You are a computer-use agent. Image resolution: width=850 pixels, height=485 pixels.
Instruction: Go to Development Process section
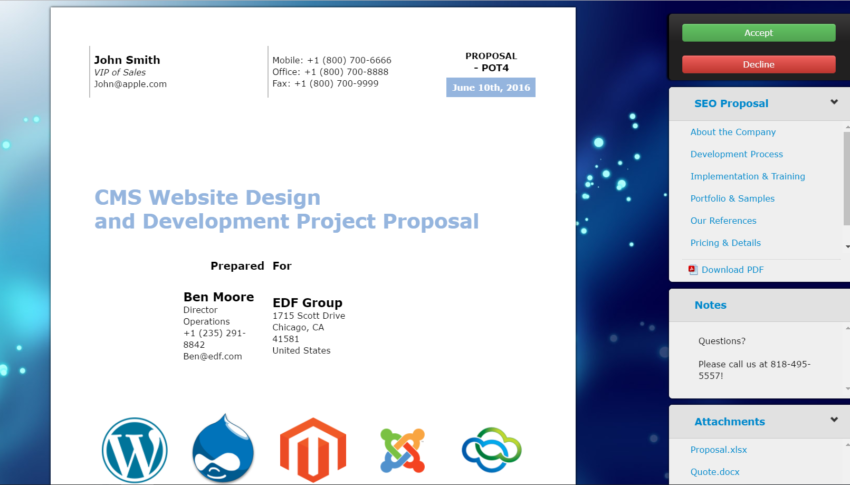[737, 154]
